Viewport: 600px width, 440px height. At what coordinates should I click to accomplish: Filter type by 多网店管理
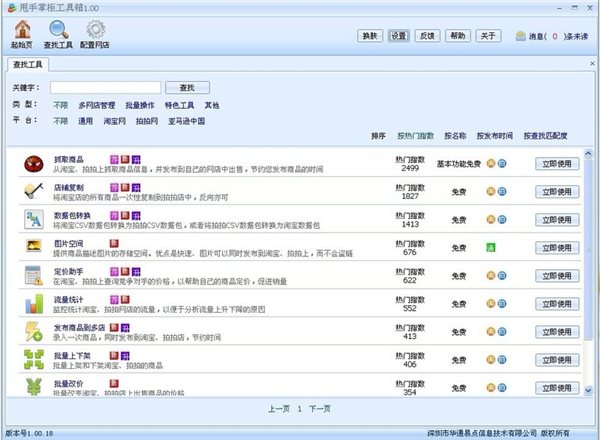click(97, 105)
